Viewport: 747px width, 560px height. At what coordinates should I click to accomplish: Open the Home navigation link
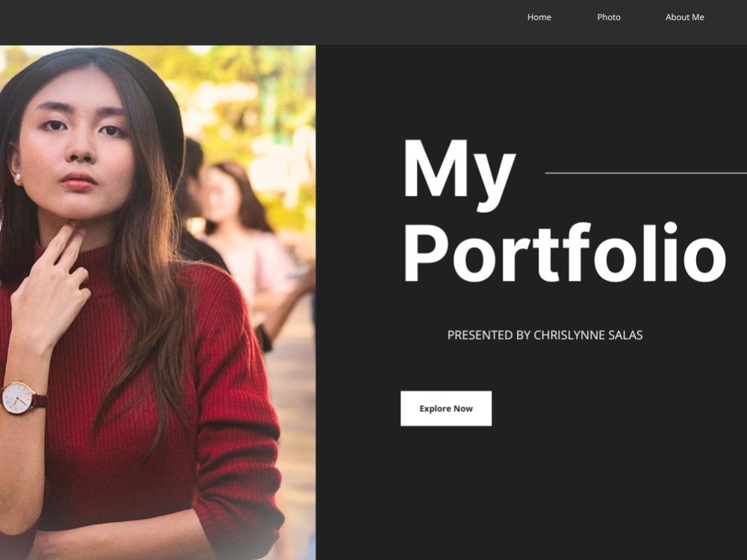coord(539,17)
